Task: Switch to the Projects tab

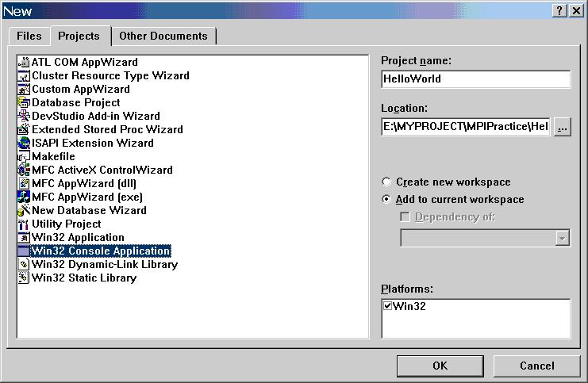Action: tap(79, 36)
